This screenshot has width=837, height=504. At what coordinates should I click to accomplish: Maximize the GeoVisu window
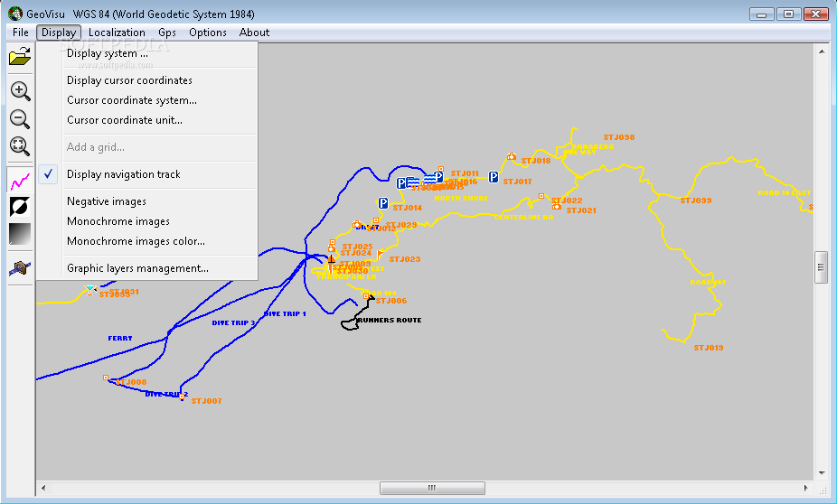[788, 14]
